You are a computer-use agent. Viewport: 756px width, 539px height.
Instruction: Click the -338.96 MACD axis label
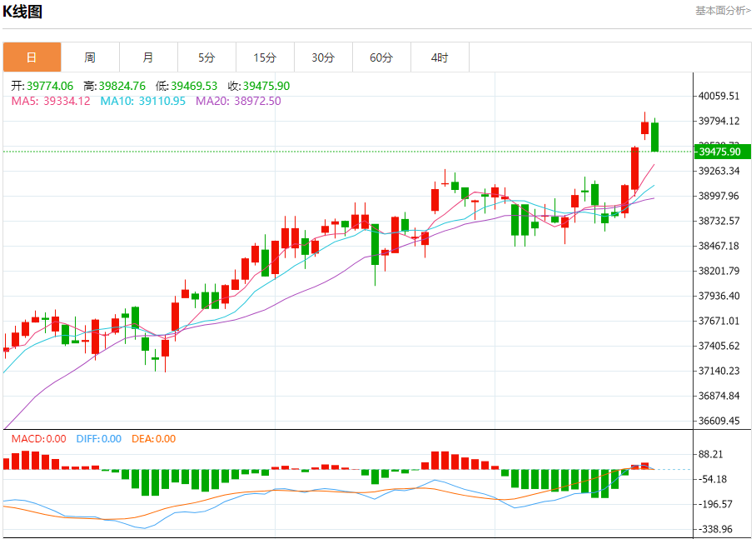tap(715, 530)
